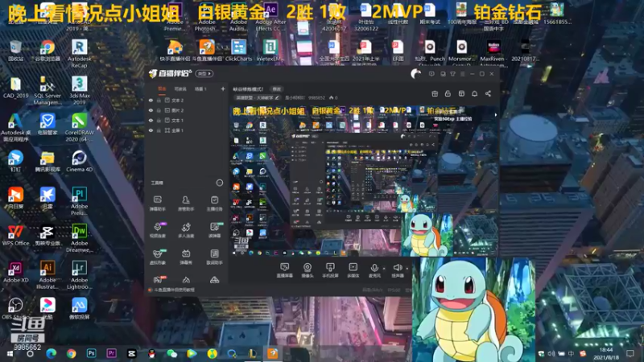Add a camera source (摄像头)
This screenshot has height=362, width=644.
308,270
